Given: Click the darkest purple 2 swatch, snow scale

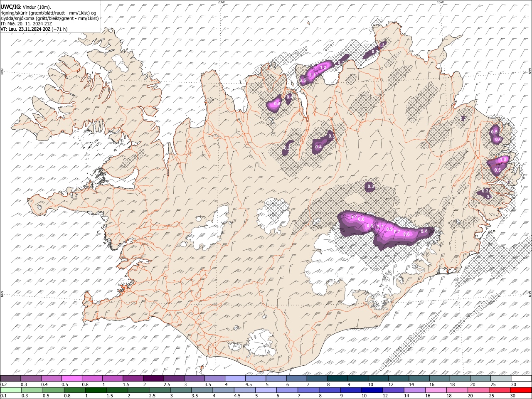Looking at the screenshot, I should (x=153, y=379).
